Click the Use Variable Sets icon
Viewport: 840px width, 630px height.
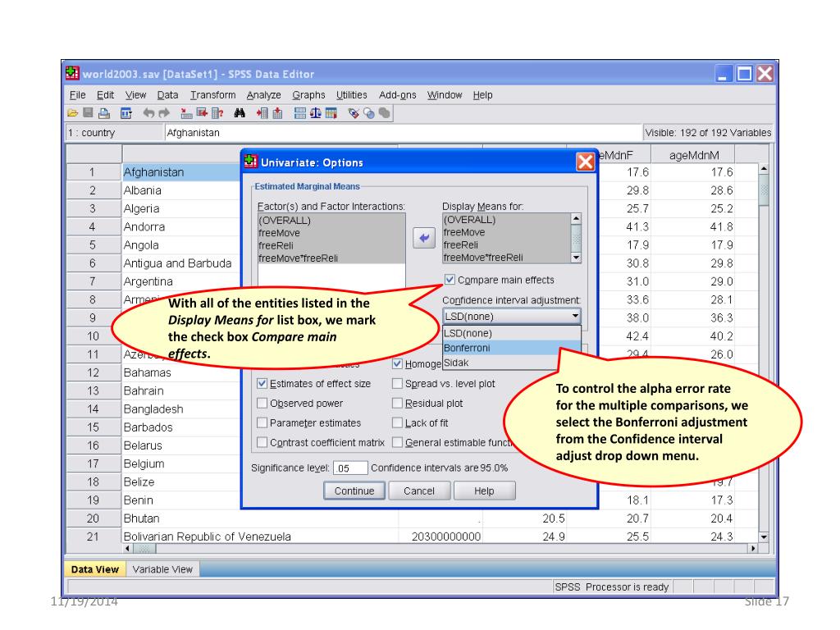369,113
